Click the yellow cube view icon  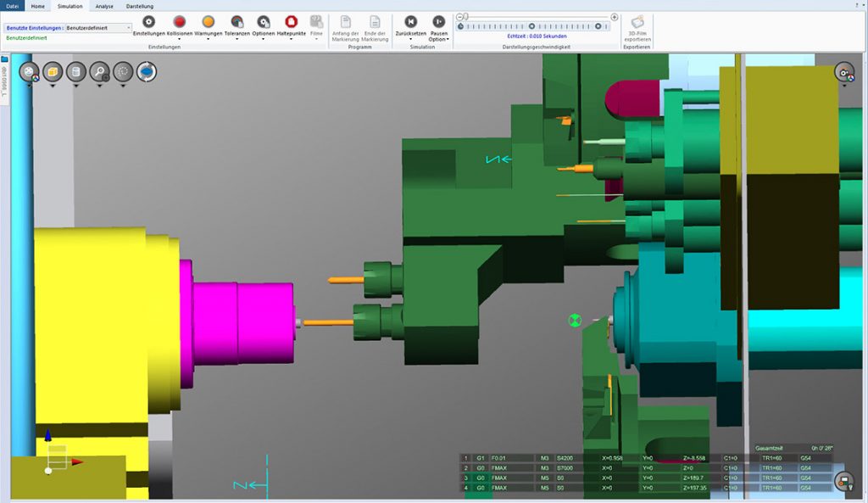53,71
